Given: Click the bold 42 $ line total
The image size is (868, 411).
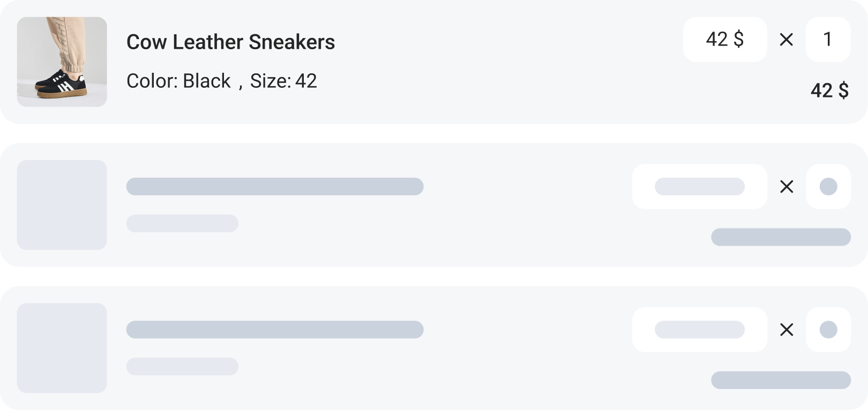Looking at the screenshot, I should coord(829,90).
